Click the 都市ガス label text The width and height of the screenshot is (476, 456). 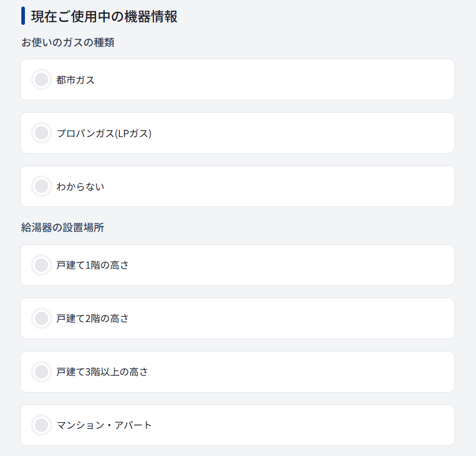[75, 80]
